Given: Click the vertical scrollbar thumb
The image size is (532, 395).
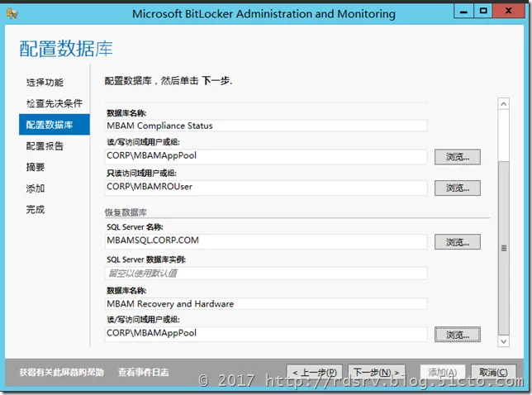Looking at the screenshot, I should click(x=504, y=248).
